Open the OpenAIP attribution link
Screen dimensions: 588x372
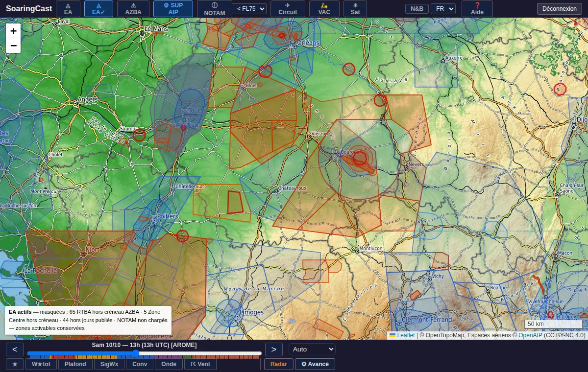tap(530, 335)
